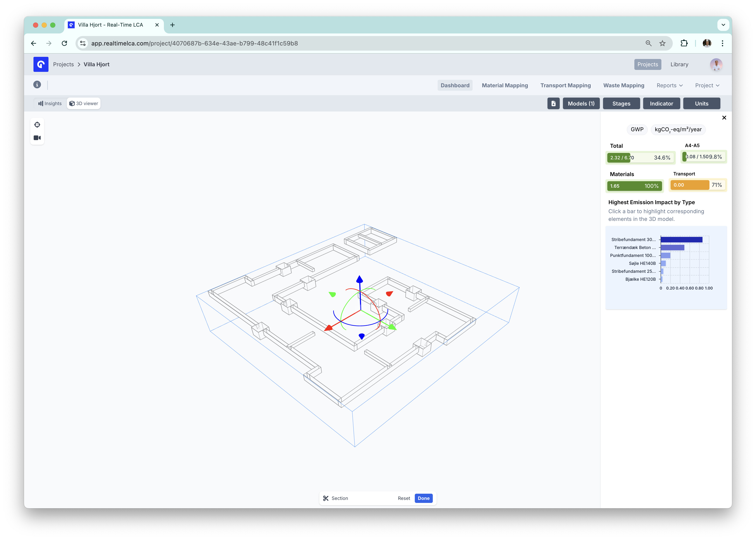Open browser extensions puzzle icon

[x=684, y=43]
